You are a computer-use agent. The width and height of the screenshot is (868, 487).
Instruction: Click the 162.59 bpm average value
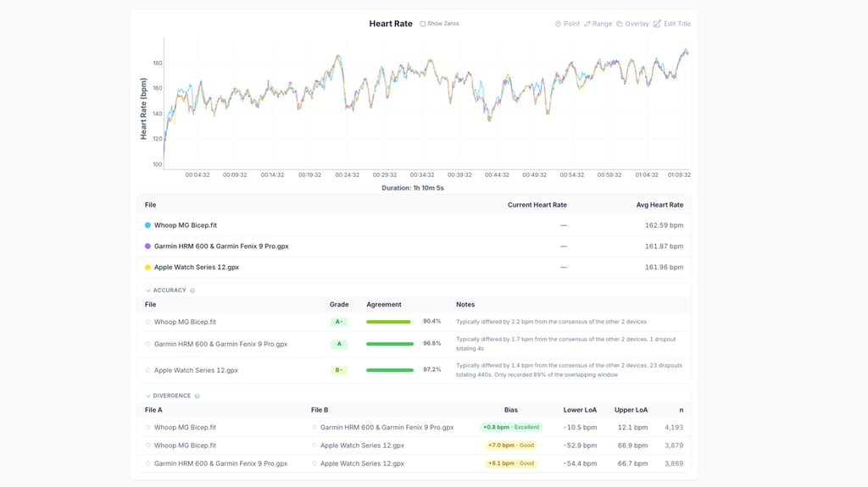coord(664,225)
